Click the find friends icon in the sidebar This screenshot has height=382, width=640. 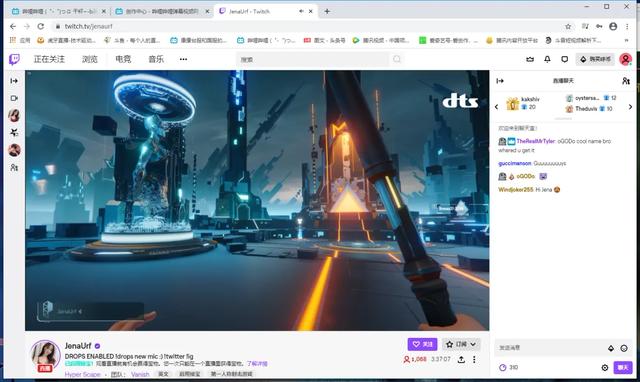coord(14,167)
